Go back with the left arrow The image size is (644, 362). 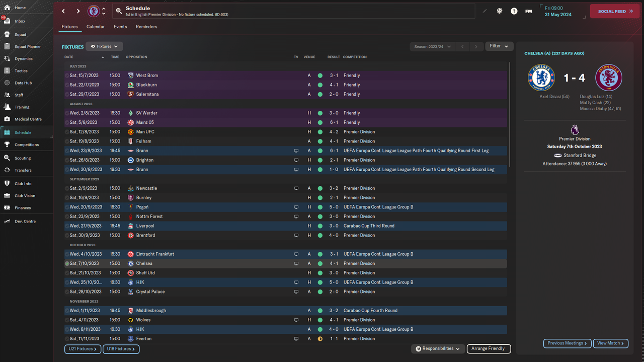63,11
